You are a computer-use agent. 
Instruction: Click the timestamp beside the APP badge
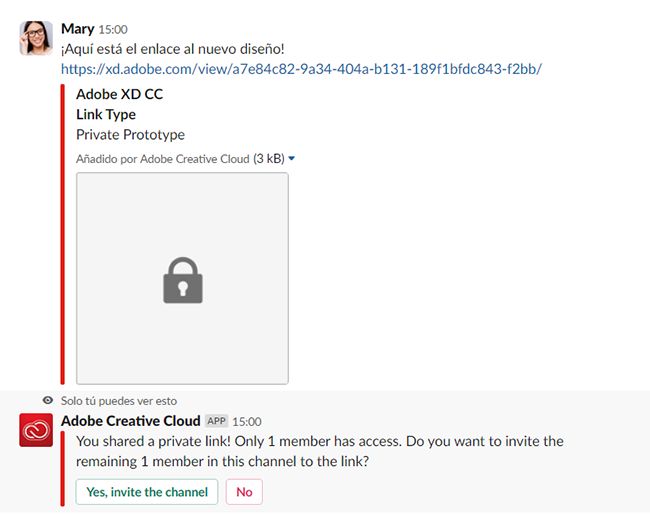point(247,422)
